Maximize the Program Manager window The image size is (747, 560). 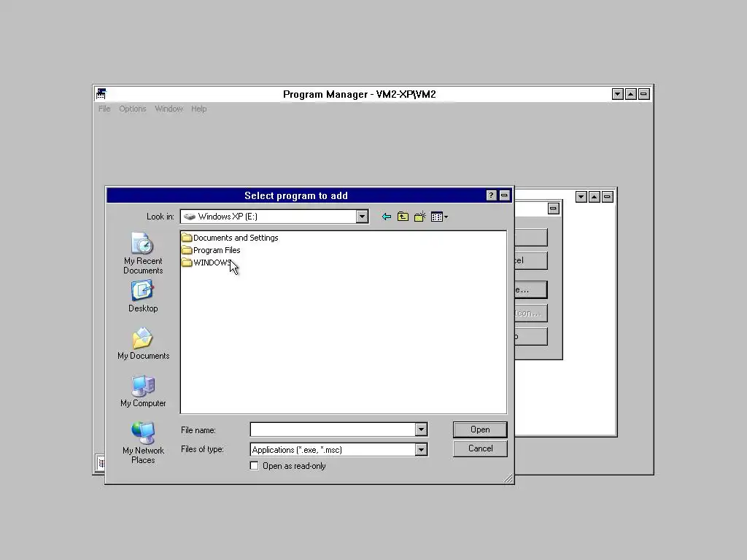click(x=631, y=94)
